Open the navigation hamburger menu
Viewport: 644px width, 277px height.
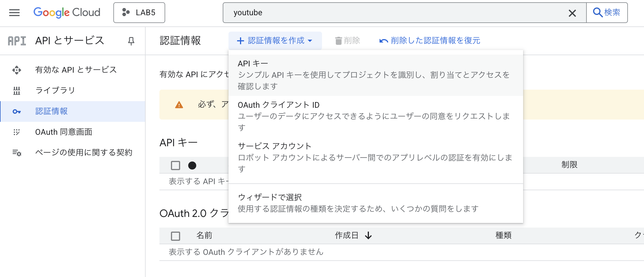[x=14, y=13]
